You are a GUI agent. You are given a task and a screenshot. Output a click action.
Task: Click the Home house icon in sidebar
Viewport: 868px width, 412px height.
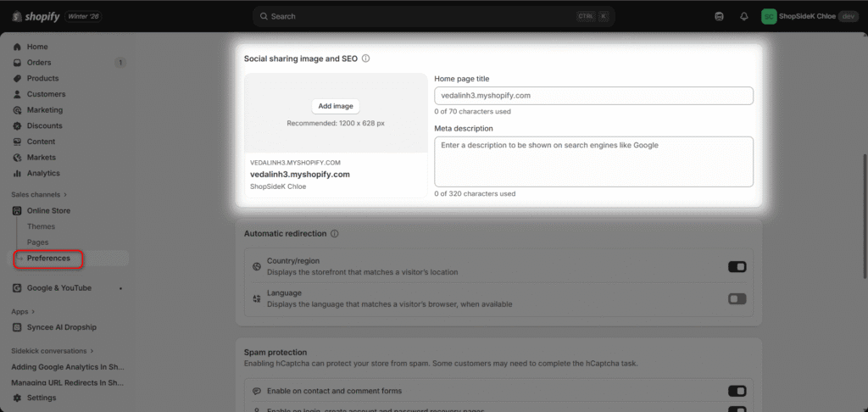pyautogui.click(x=17, y=47)
